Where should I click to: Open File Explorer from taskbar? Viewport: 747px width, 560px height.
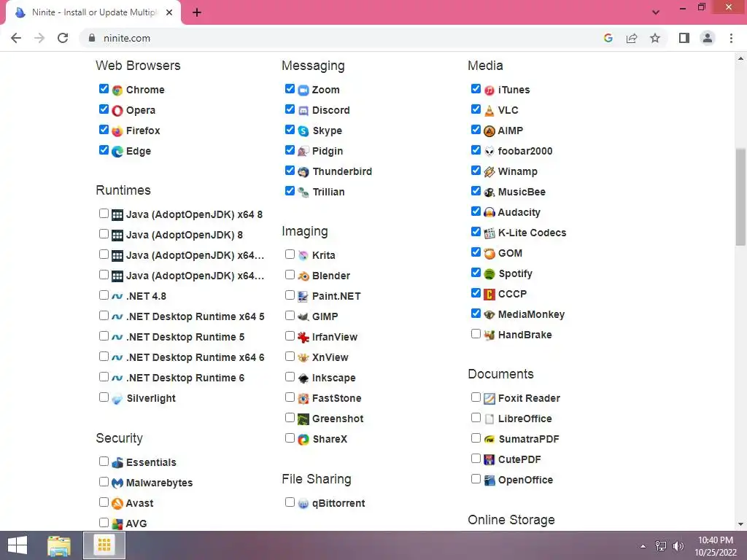[x=59, y=545]
